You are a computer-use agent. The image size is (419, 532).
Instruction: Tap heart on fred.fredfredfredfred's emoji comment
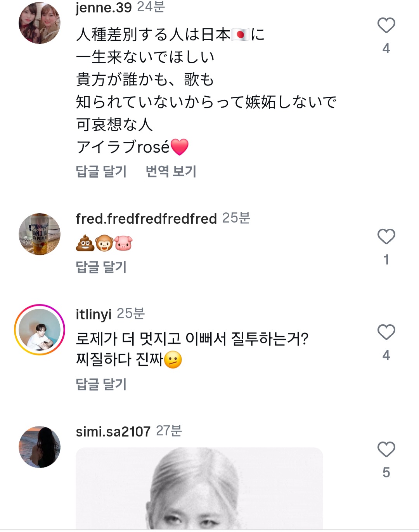pos(386,236)
